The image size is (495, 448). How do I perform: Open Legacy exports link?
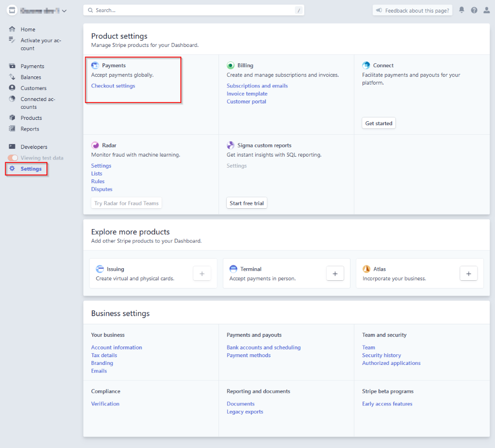pyautogui.click(x=245, y=411)
